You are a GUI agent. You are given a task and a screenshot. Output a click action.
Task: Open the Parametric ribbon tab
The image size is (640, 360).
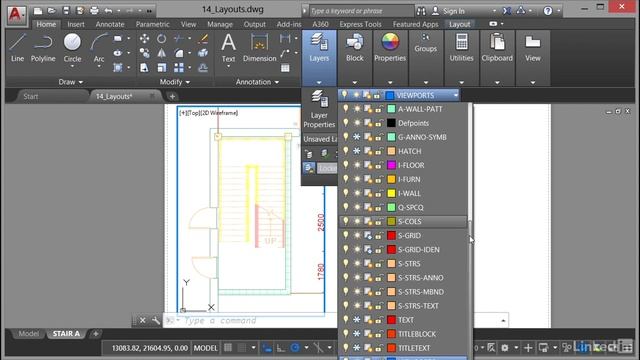point(152,24)
